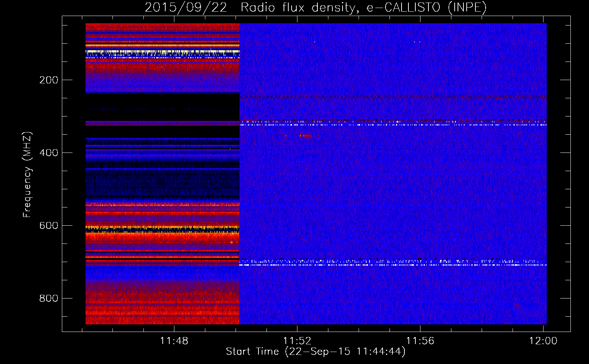Click the 200 frequency tick label

point(49,80)
